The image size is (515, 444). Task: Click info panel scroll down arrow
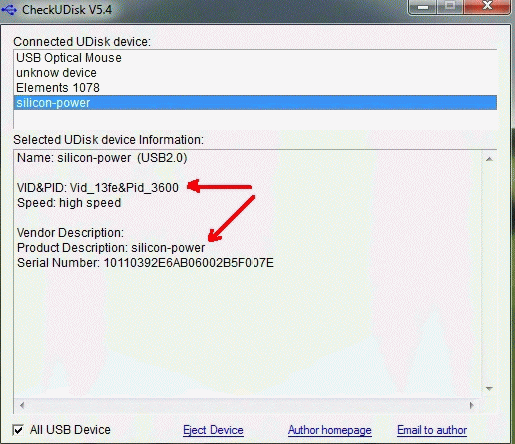tap(489, 389)
